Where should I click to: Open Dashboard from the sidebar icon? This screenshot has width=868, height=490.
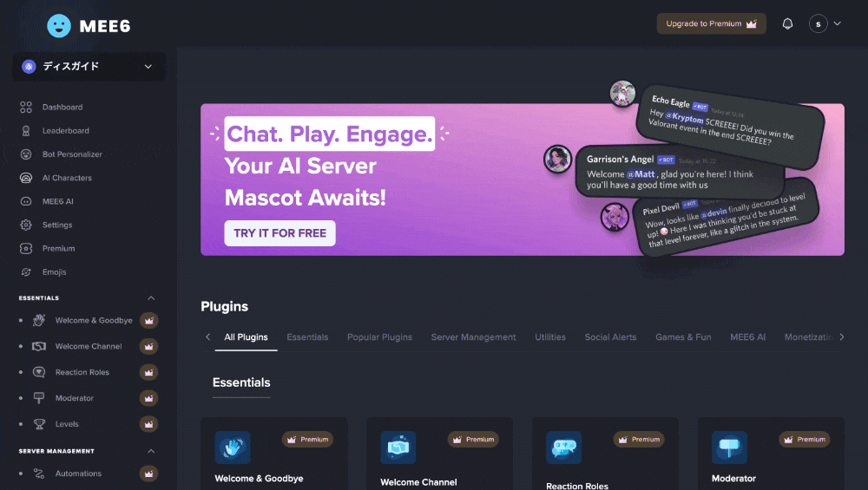tap(26, 107)
